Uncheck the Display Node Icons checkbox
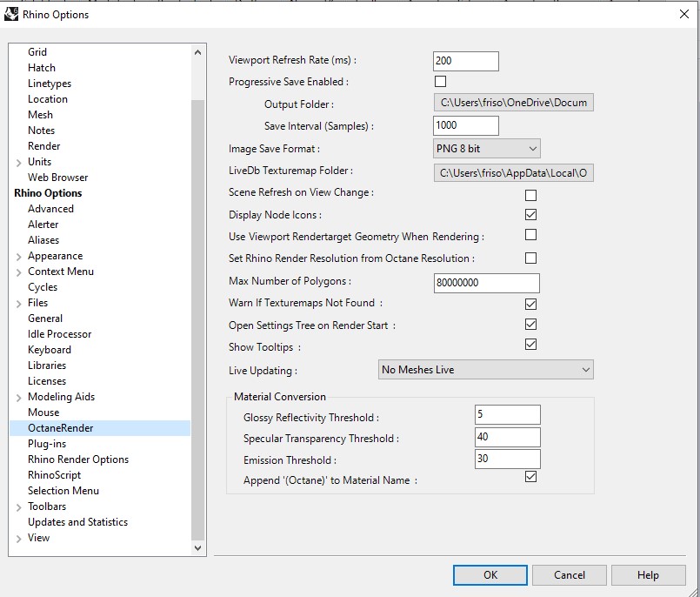The image size is (700, 597). click(530, 215)
